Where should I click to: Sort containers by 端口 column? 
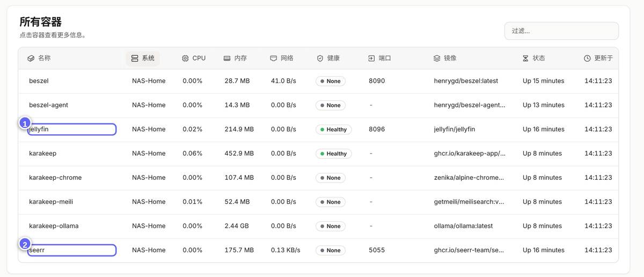380,58
